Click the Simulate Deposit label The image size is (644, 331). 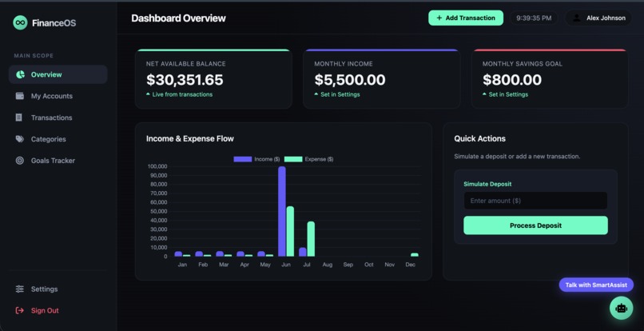click(x=487, y=184)
